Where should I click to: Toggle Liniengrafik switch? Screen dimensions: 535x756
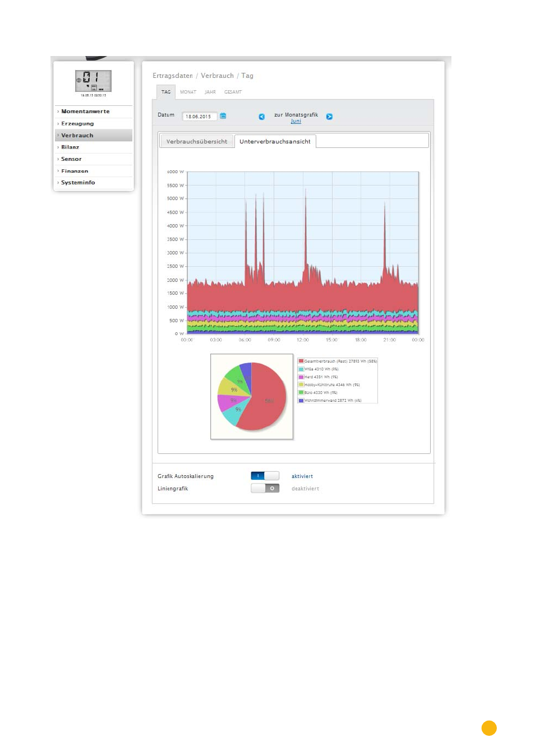265,488
